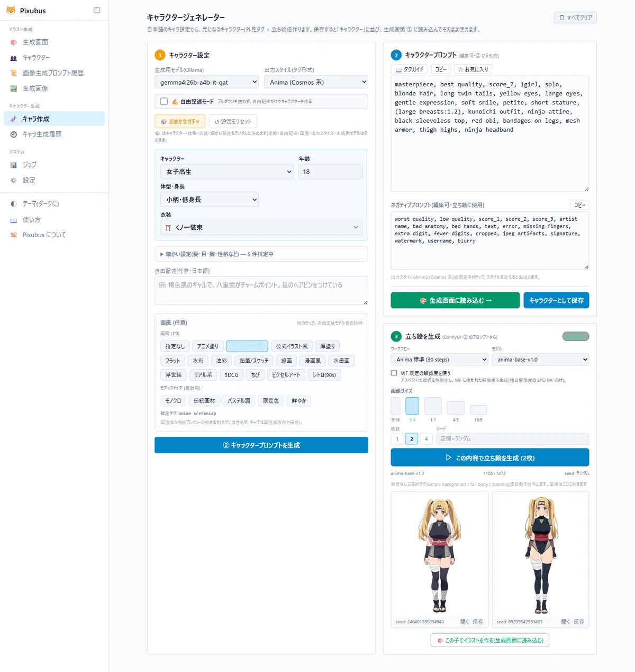Select 公式イラスト風 style chip
This screenshot has height=672, width=635.
coord(292,346)
